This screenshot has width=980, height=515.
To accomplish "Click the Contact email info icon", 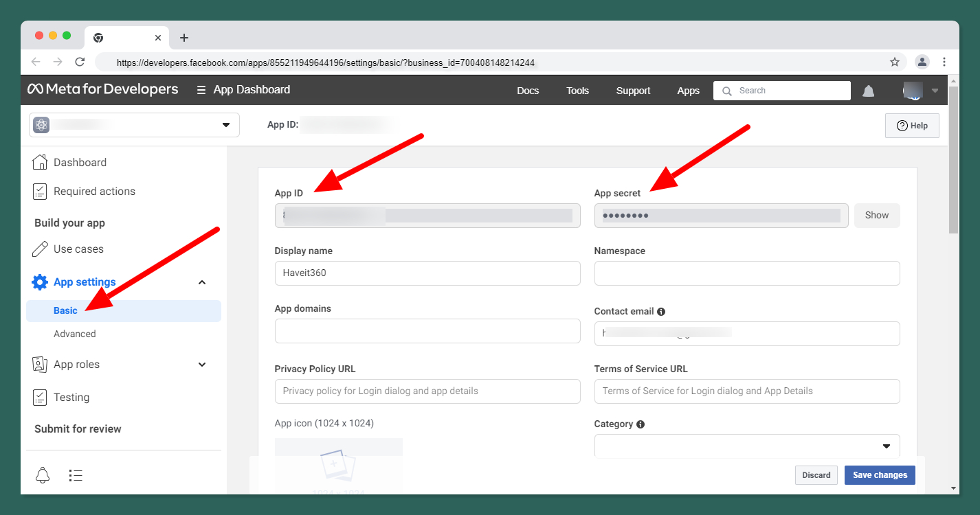I will point(661,312).
